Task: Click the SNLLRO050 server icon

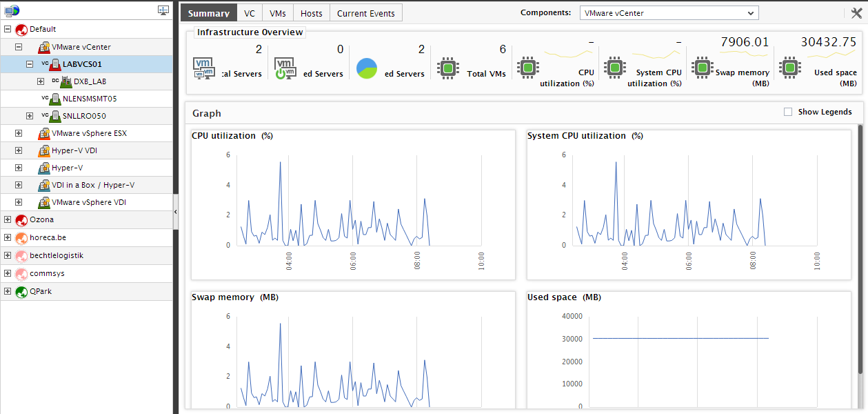Action: pyautogui.click(x=55, y=117)
